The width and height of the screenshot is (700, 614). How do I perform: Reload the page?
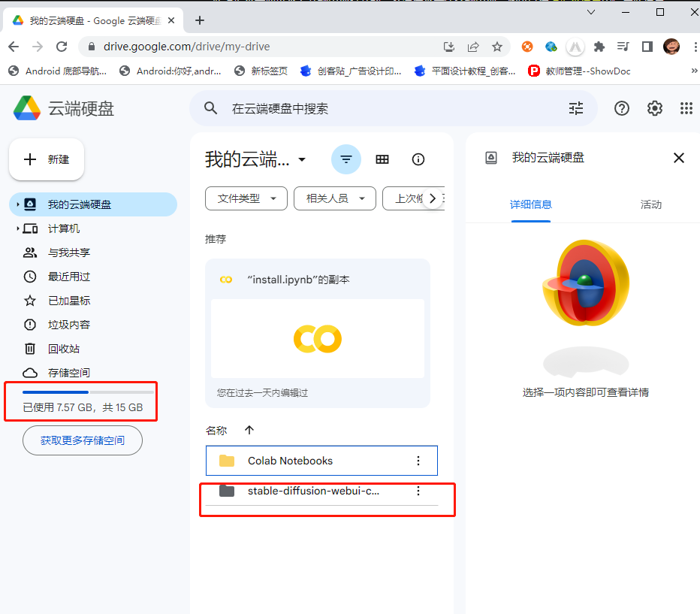tap(62, 47)
